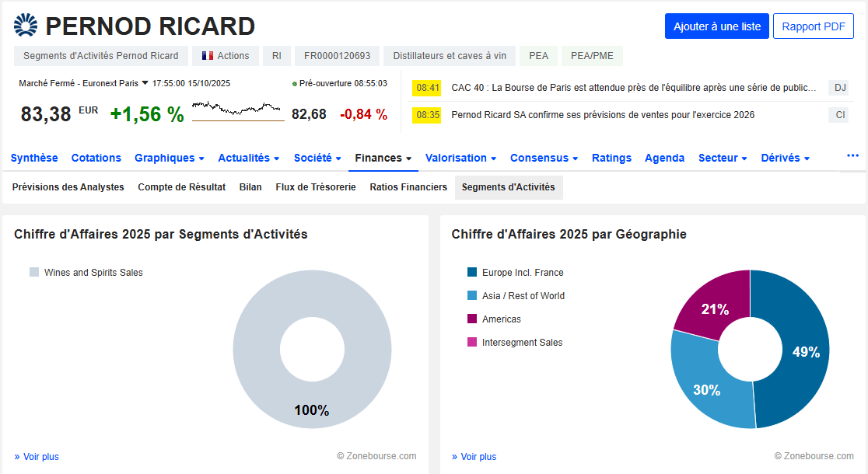Open the Consensus dropdown menu
The image size is (868, 474).
click(544, 159)
